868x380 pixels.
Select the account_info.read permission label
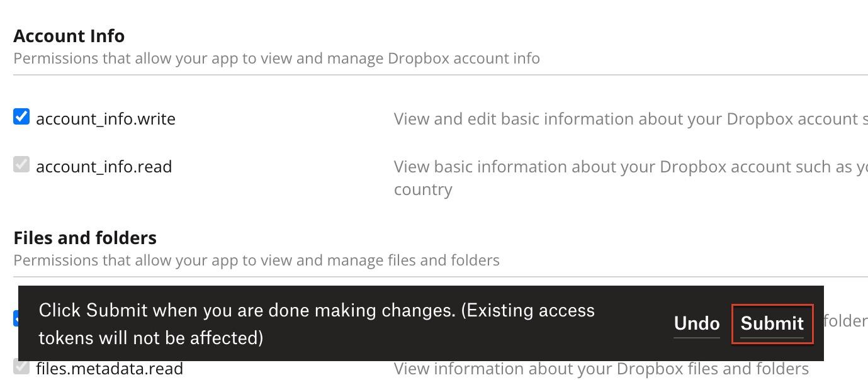(104, 167)
